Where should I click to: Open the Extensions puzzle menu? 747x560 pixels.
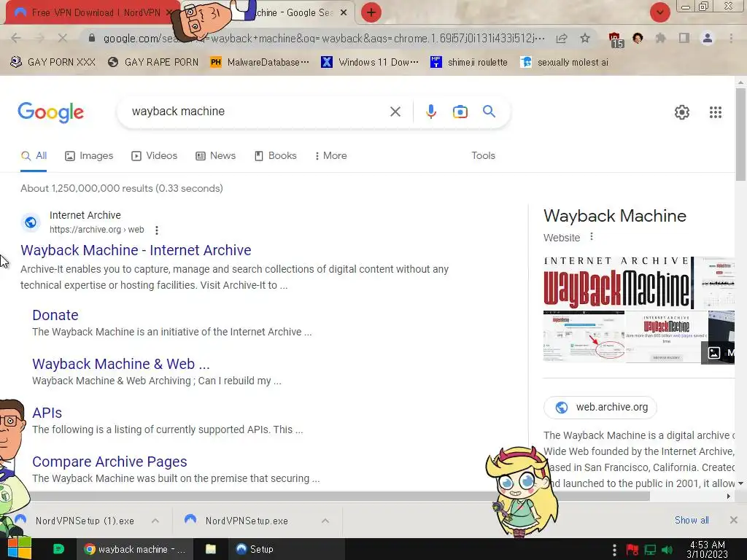click(660, 38)
